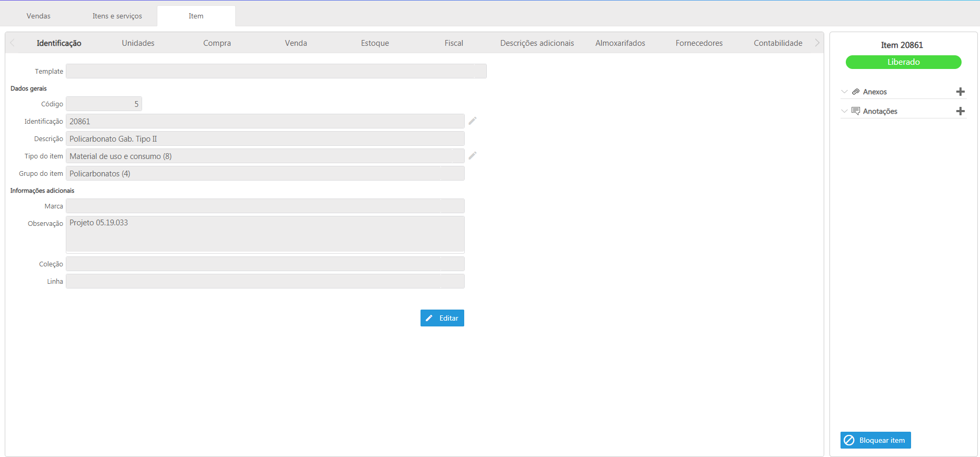
Task: Click the Dados gerais section label
Action: pyautogui.click(x=28, y=88)
